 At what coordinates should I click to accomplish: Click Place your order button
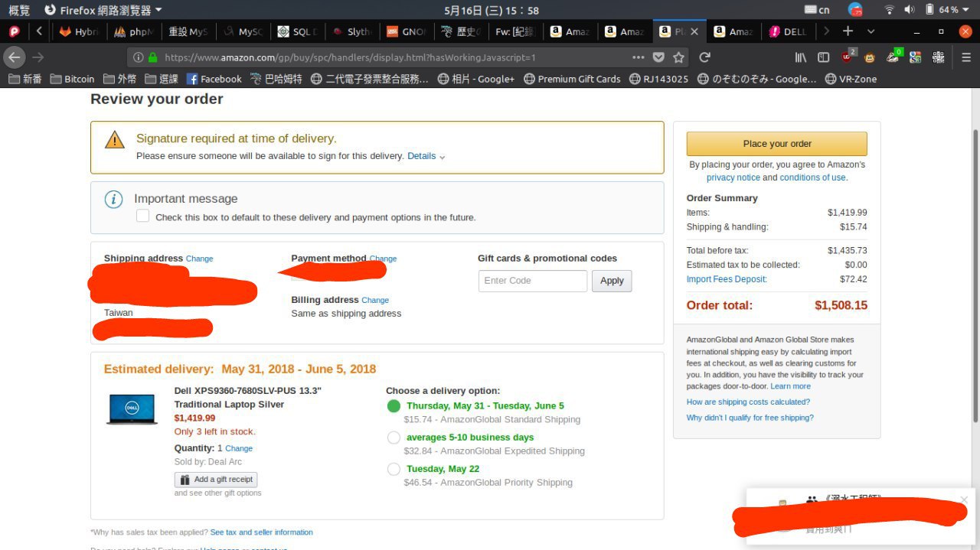777,144
